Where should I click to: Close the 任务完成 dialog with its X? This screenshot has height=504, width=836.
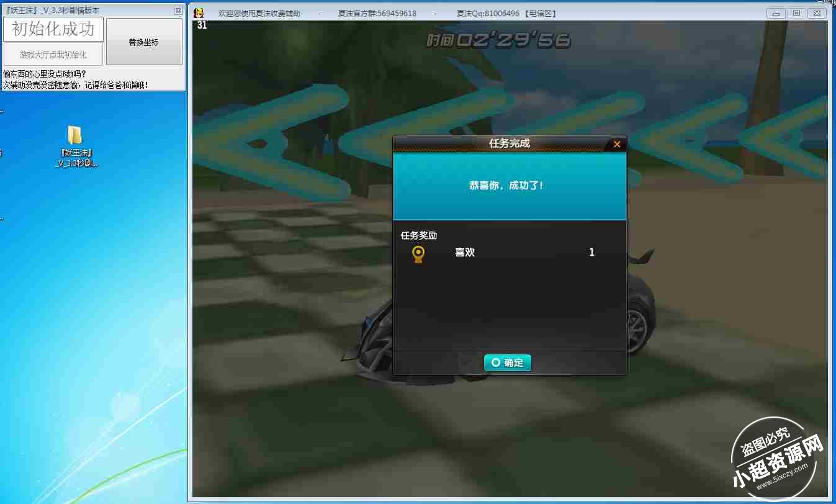(x=616, y=144)
